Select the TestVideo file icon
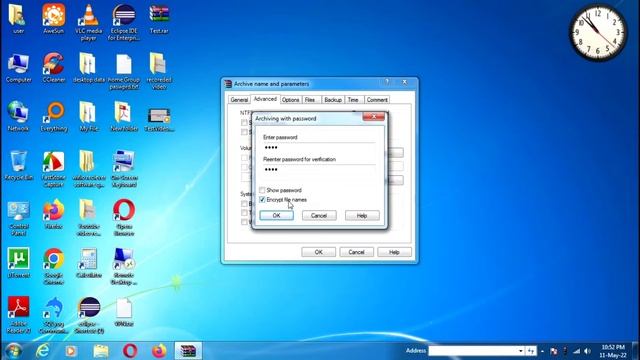Viewport: 640px width, 360px height. click(x=159, y=118)
